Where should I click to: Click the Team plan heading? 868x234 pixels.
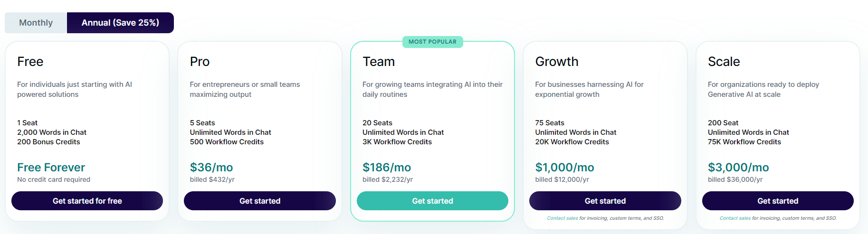[x=379, y=62]
